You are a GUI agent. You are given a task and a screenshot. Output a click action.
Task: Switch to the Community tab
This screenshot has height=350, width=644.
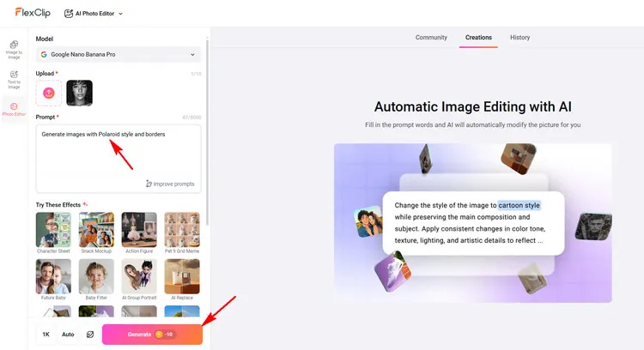point(431,38)
